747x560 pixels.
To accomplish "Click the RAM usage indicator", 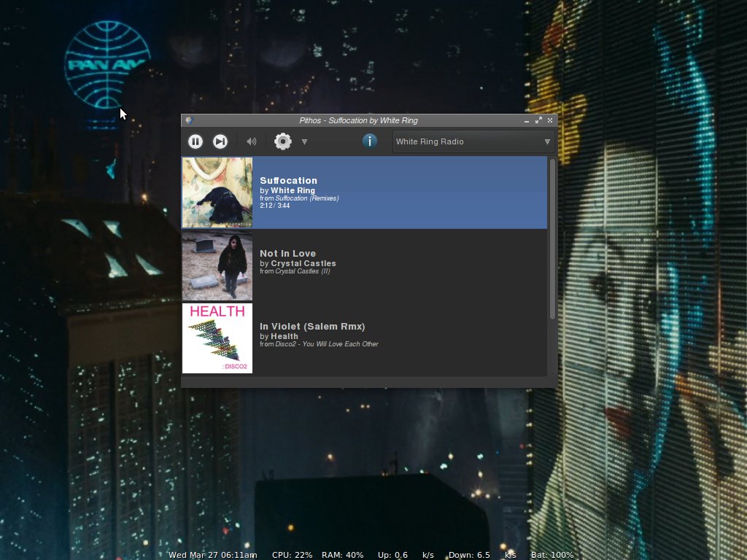I will 343,555.
